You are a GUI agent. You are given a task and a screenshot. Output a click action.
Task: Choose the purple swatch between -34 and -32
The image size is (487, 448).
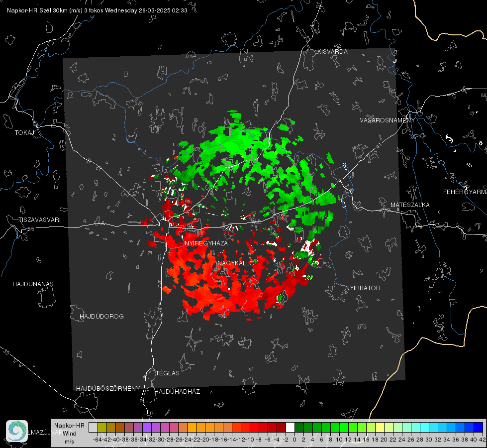pos(147,427)
